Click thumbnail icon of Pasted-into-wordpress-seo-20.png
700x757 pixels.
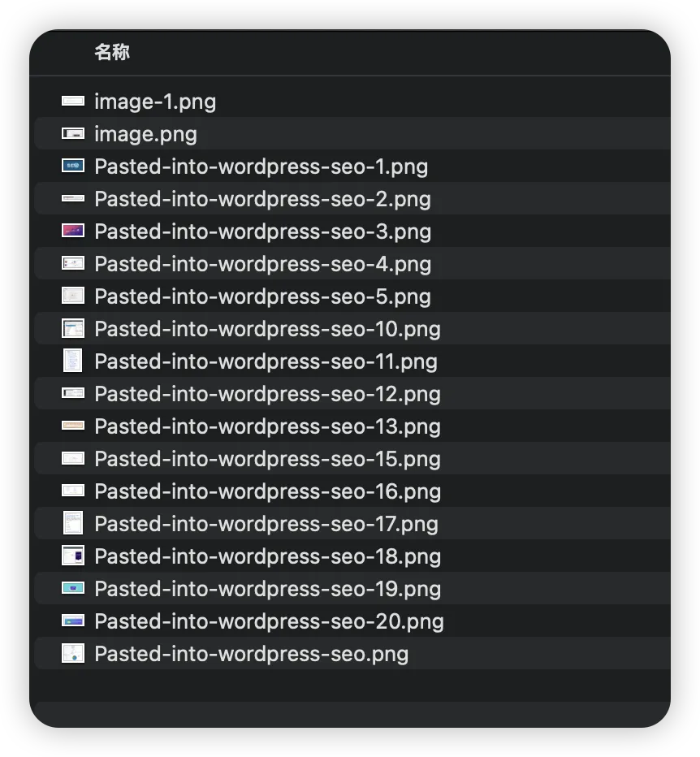pyautogui.click(x=73, y=621)
